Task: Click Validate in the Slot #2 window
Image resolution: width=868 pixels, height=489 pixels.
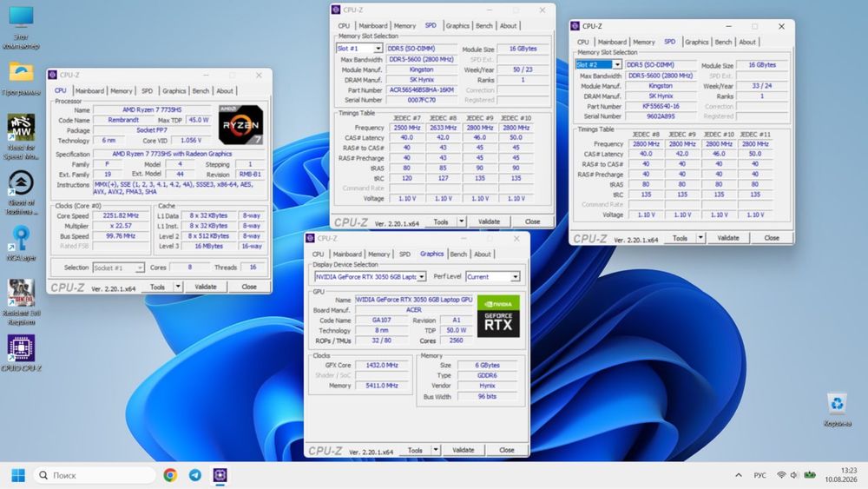Action: coord(728,238)
